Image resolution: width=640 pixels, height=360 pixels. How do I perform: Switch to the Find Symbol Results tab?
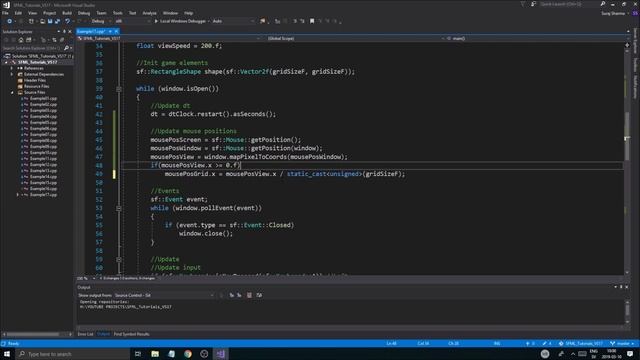pos(131,334)
